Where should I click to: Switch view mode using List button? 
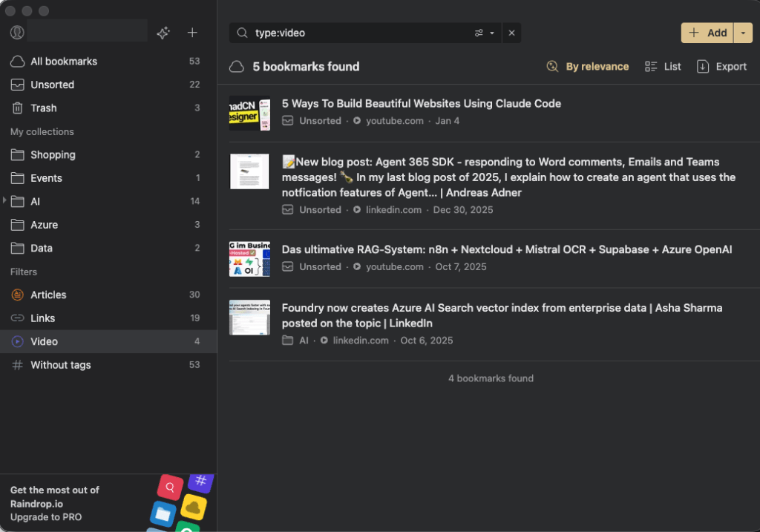pos(663,67)
